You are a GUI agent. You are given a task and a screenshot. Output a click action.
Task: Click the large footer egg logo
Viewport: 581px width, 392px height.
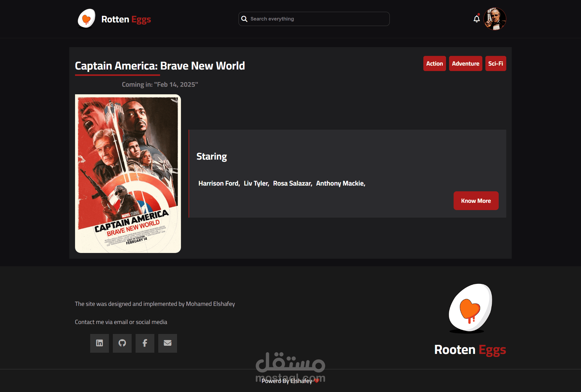coord(470,308)
